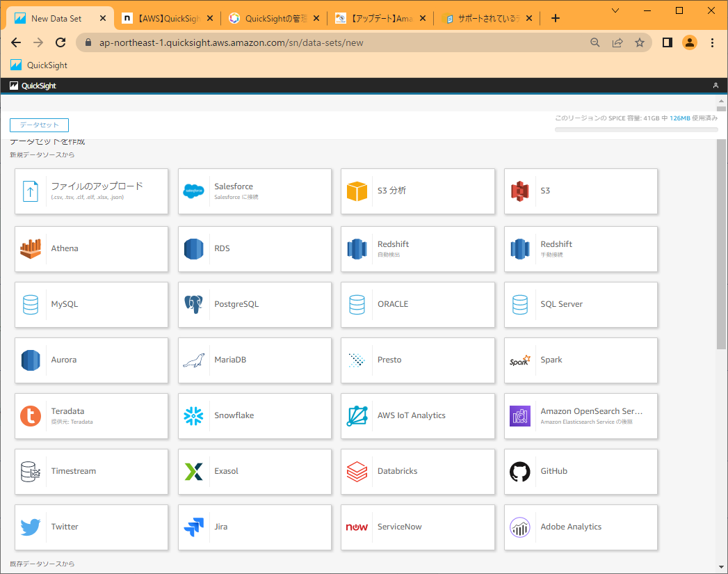Close the New Data Set tab
This screenshot has width=728, height=574.
click(103, 19)
